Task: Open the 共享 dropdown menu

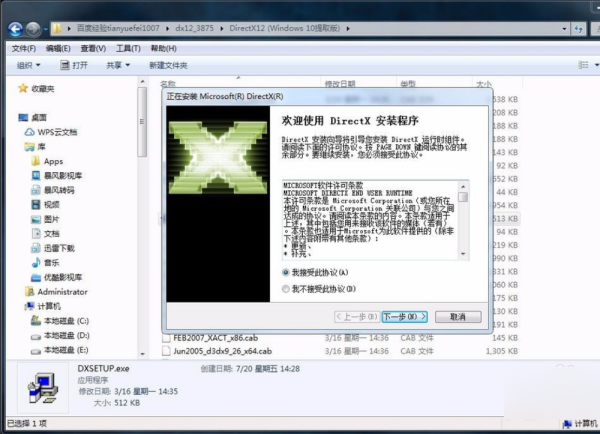Action: click(x=118, y=65)
